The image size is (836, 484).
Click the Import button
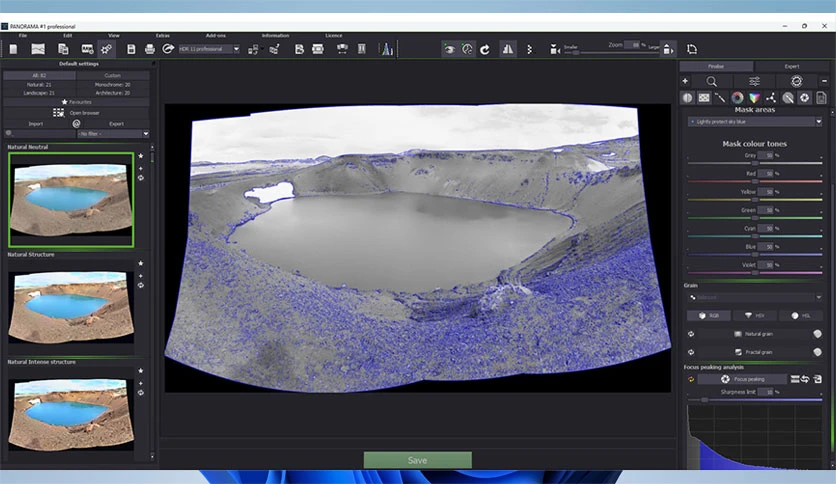click(x=36, y=124)
